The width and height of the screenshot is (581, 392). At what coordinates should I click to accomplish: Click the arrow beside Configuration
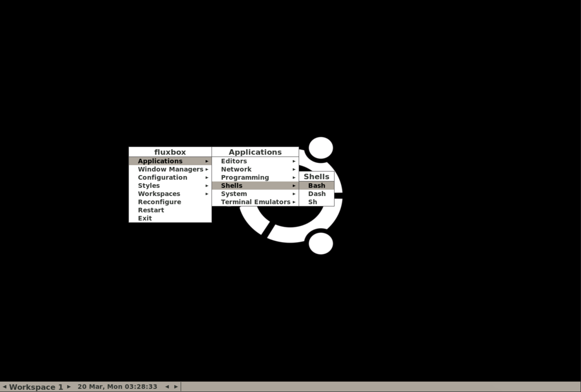(207, 178)
